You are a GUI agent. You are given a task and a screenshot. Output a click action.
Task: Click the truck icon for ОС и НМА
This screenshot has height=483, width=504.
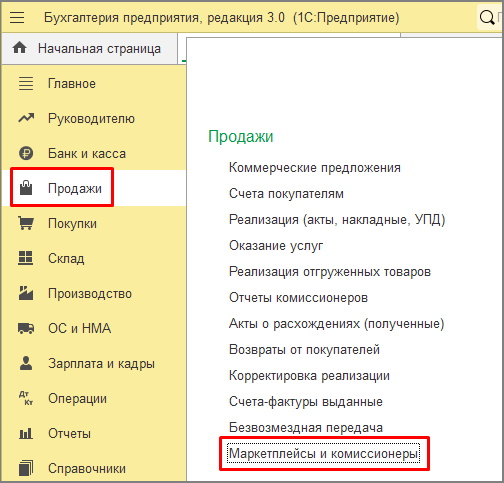coord(26,328)
